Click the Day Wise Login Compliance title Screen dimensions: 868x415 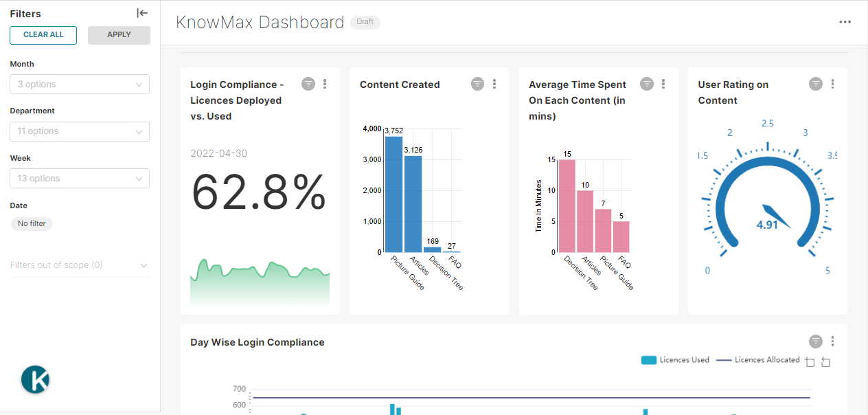pos(258,342)
